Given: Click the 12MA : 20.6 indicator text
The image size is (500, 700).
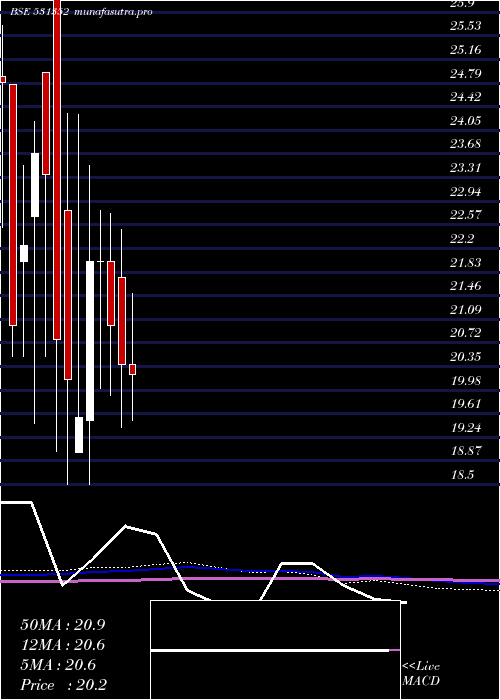Looking at the screenshot, I should click(x=62, y=645).
